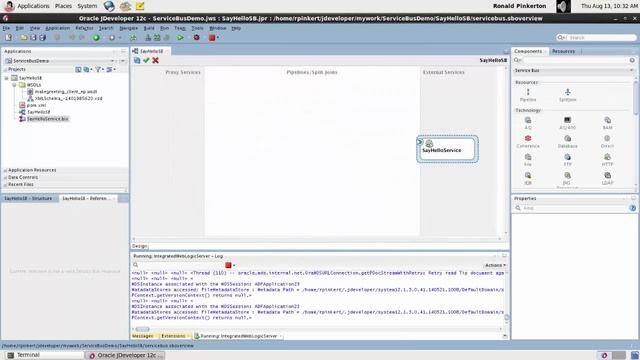This screenshot has width=640, height=360.
Task: Open the Build menu
Action: coord(149,28)
